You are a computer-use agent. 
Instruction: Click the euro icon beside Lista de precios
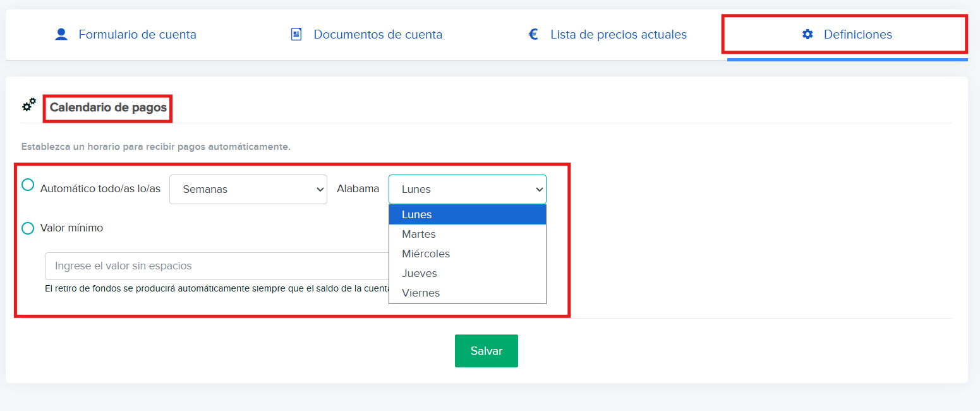coord(533,34)
